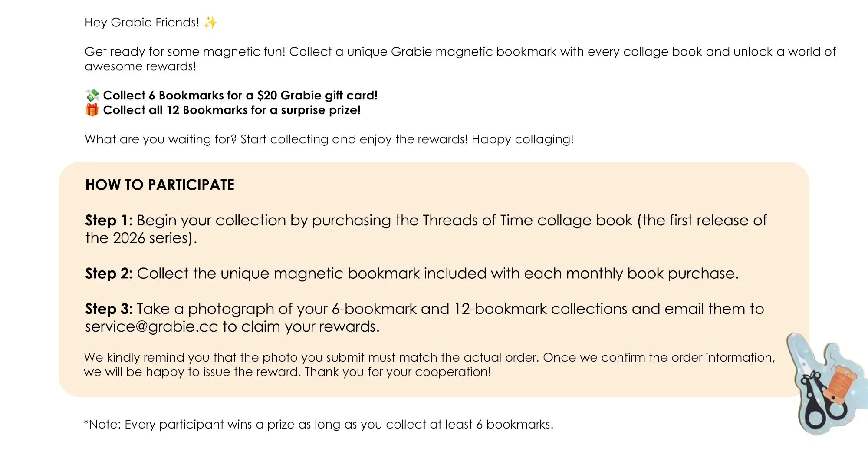Screen dimensions: 868x455
Task: Click the Step 1: label
Action: click(x=109, y=220)
